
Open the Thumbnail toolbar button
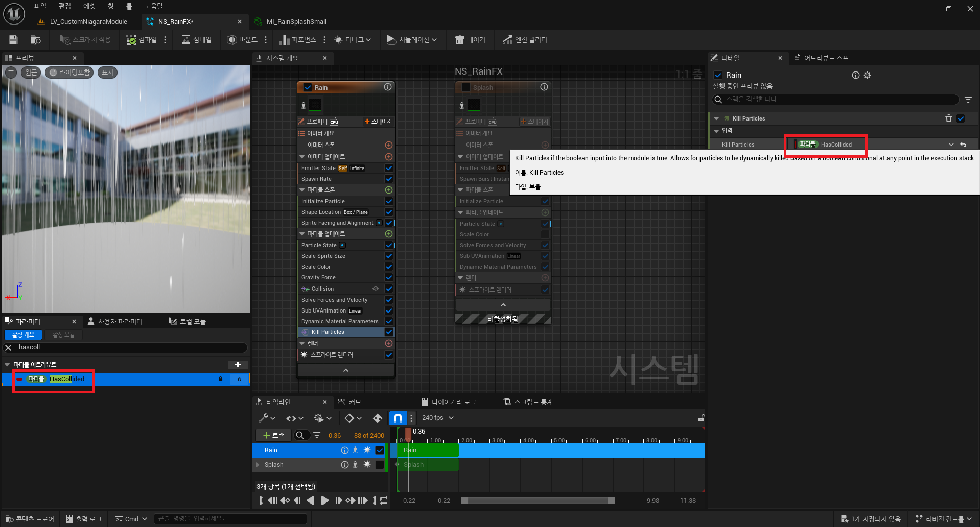(196, 40)
